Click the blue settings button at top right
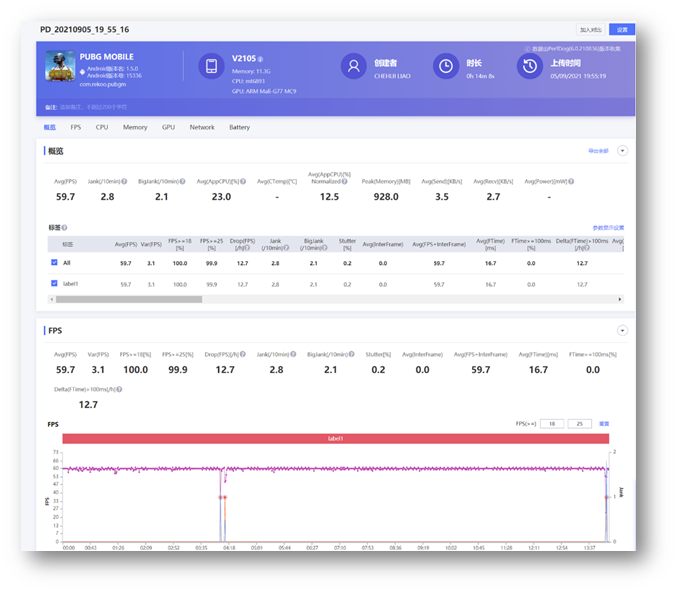The height and width of the screenshot is (593, 678). (622, 30)
